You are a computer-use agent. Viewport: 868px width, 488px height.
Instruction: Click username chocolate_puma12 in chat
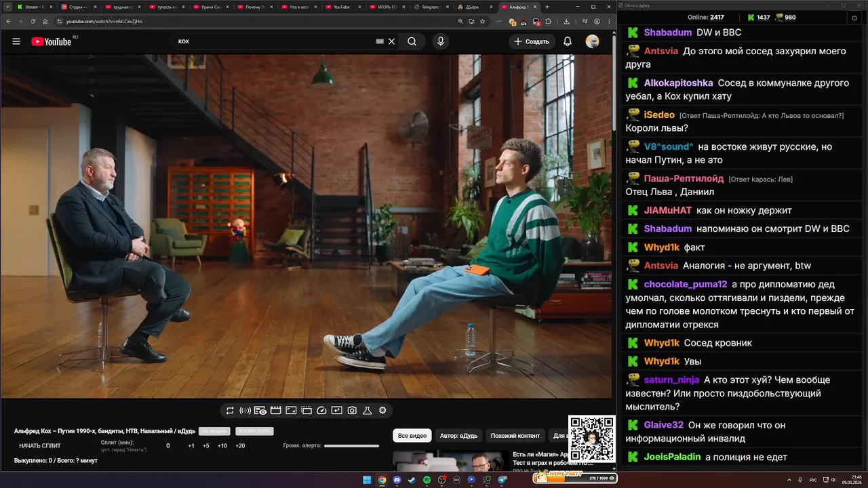(686, 285)
